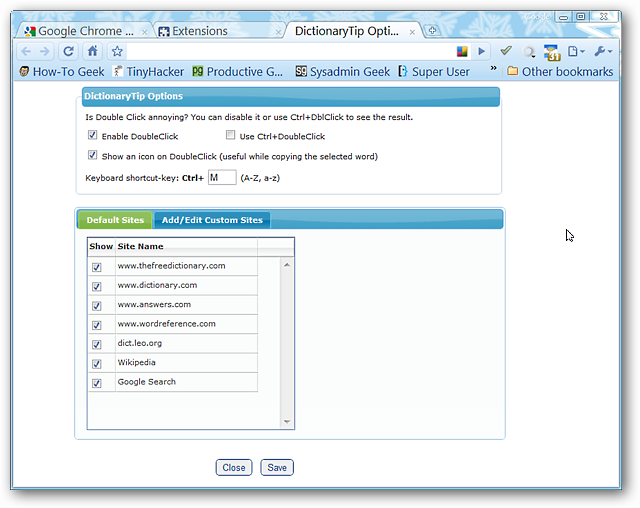Viewport: 640px width, 508px height.
Task: Click the colorful square extension icon in address bar
Action: pyautogui.click(x=462, y=51)
